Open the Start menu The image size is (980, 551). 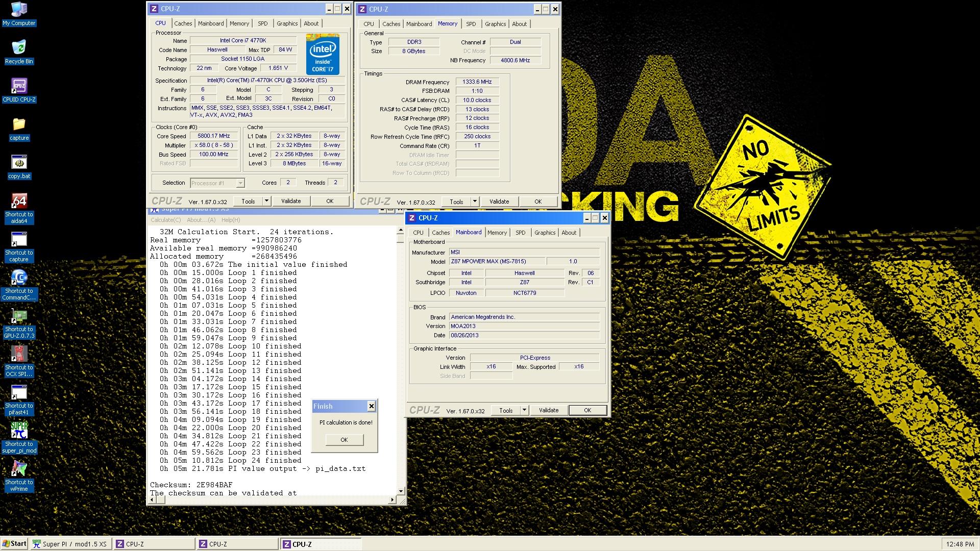pyautogui.click(x=14, y=544)
